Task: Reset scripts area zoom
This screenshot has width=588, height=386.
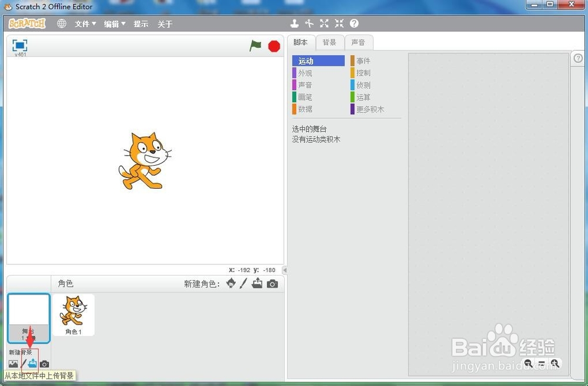Action: click(542, 363)
